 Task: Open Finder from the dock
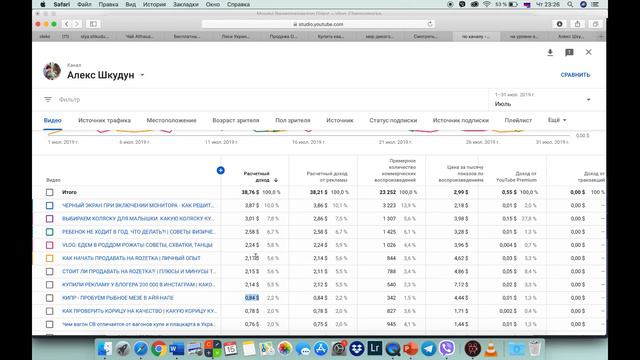pos(105,349)
